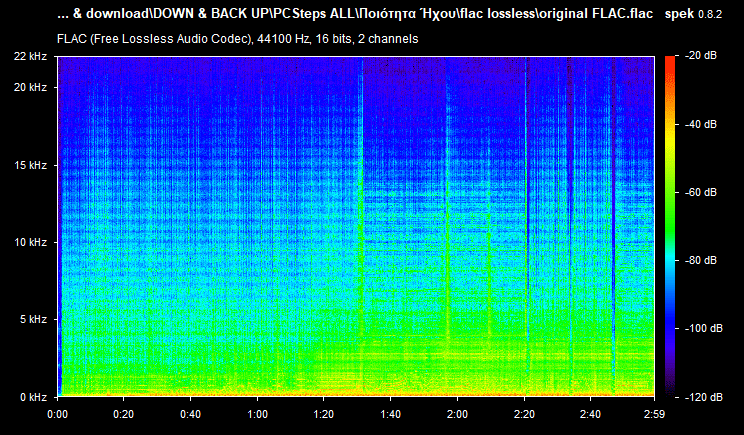Click the 1:40 time axis label
The image size is (744, 435).
(x=391, y=415)
